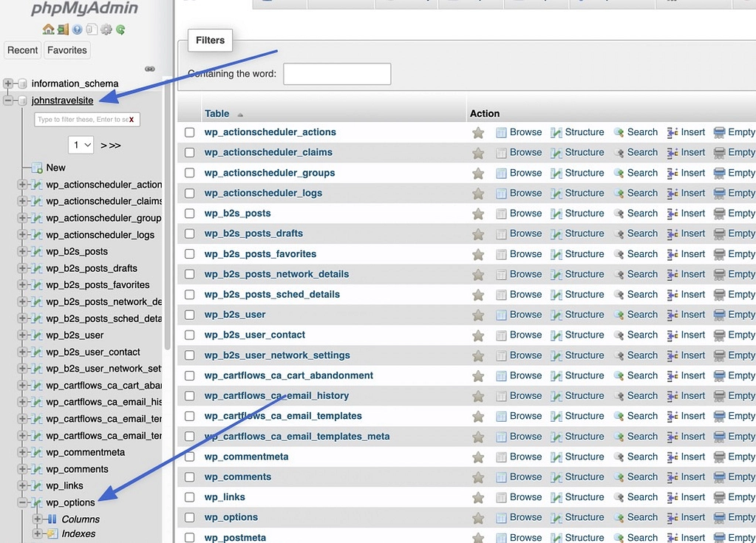Tick the checkbox for wp_actionscheduler_actions
This screenshot has width=756, height=543.
click(x=189, y=132)
